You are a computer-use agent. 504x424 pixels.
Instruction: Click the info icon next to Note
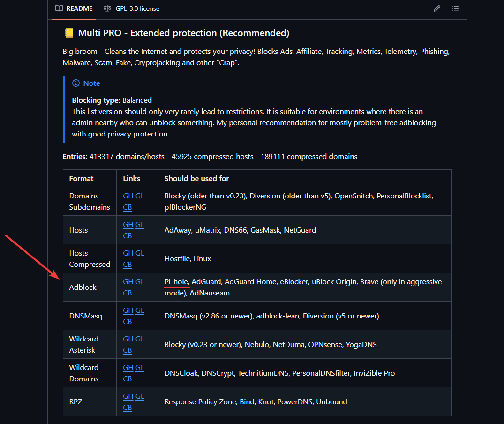coord(76,83)
